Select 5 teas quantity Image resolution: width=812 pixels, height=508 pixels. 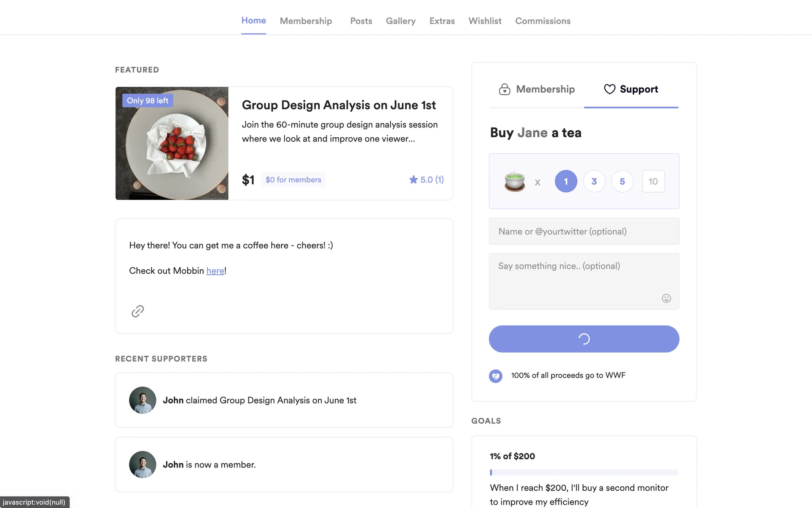622,181
